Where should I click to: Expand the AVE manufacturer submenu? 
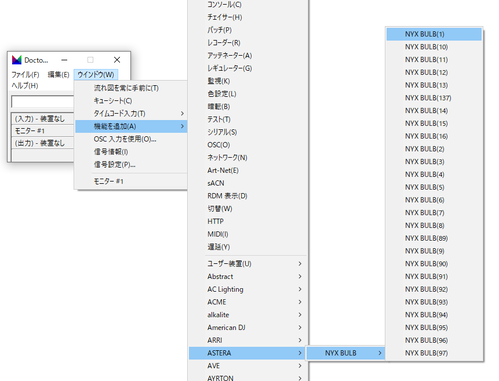click(248, 366)
